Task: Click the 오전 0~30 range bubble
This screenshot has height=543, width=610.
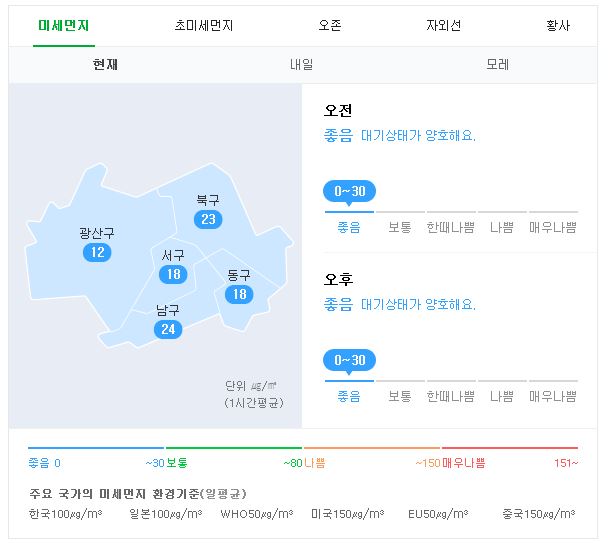Action: (x=349, y=192)
